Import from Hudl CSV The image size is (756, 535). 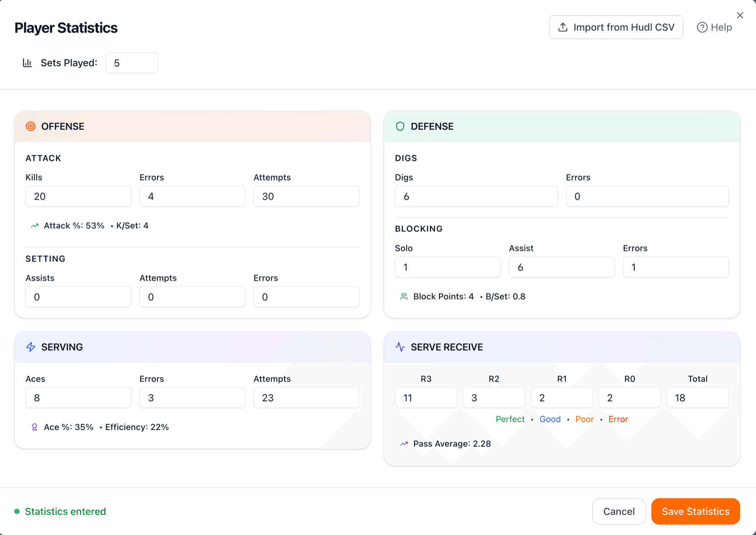tap(616, 27)
